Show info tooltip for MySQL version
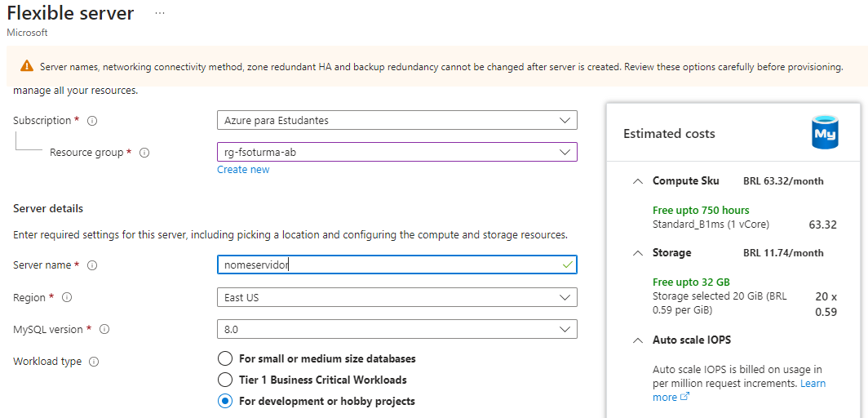Screen dimensions: 868x418 coord(104,329)
